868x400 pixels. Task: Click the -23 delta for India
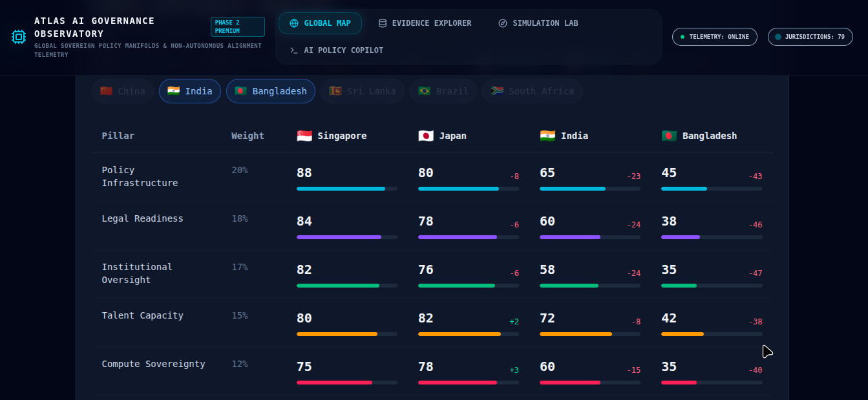point(634,176)
